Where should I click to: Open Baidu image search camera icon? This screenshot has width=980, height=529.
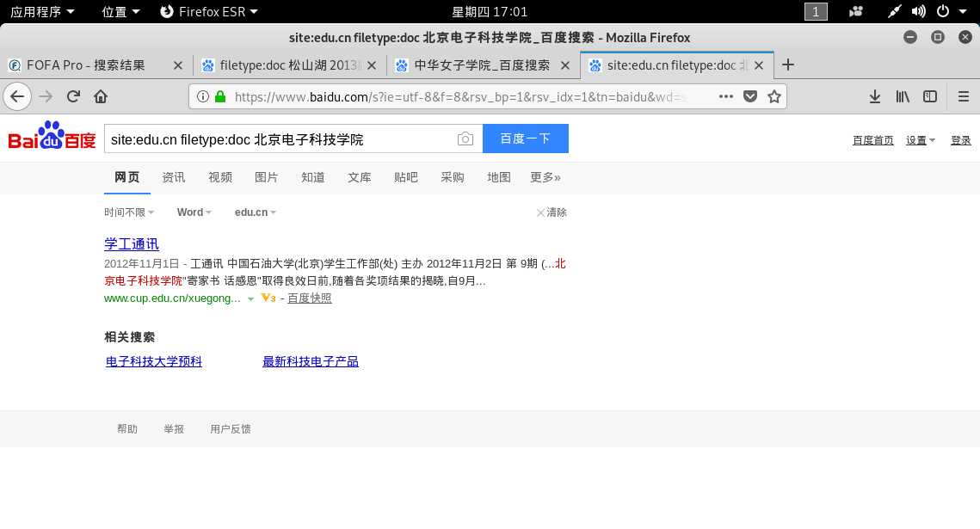(x=465, y=138)
